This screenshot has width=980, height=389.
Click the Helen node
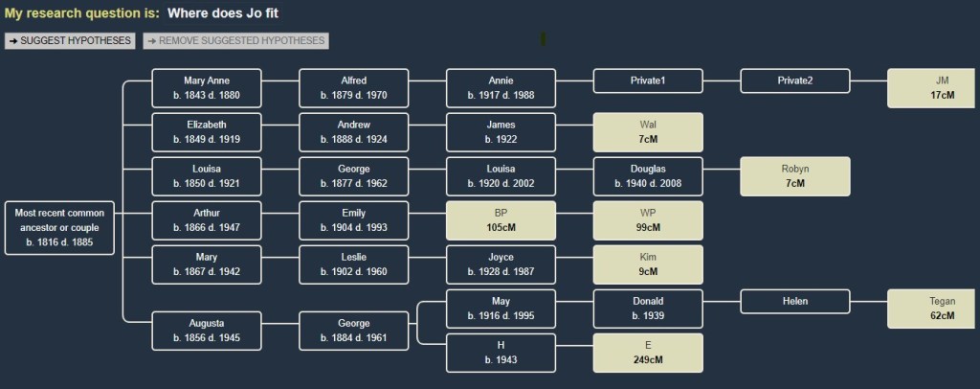[x=794, y=301]
